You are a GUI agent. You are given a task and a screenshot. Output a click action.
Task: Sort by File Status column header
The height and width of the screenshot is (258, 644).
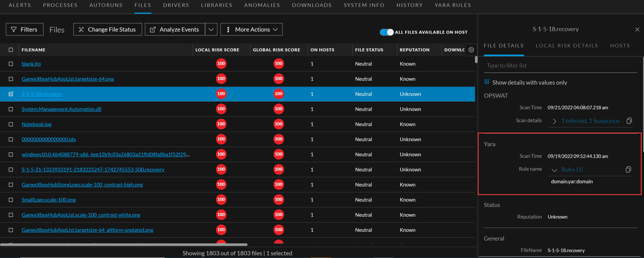pos(369,50)
